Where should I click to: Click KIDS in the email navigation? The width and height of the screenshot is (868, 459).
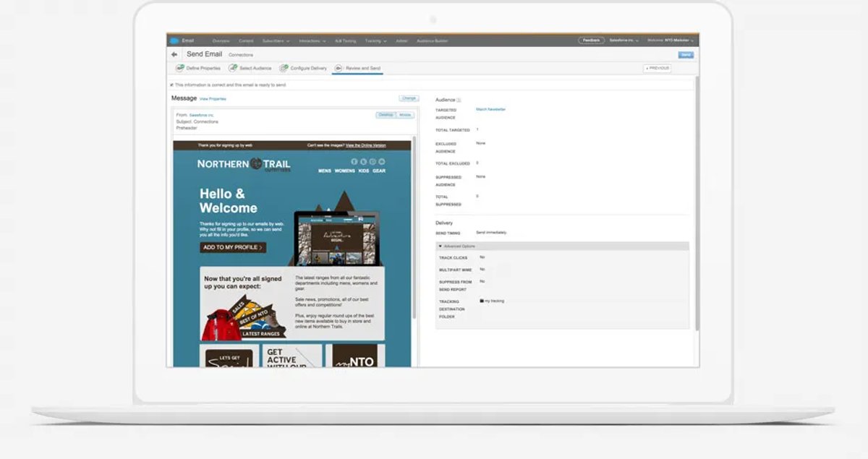point(364,171)
